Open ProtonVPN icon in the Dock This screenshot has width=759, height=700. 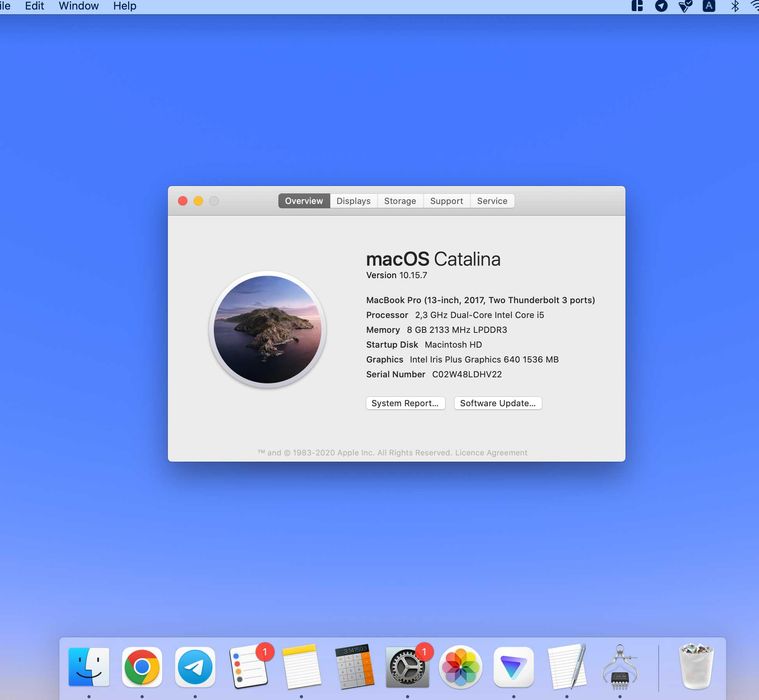pos(514,667)
